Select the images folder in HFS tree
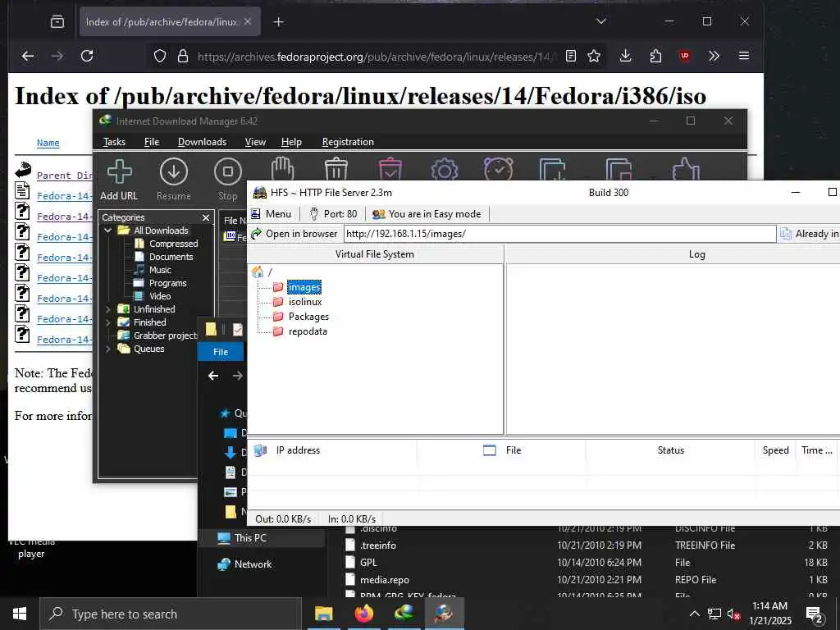Screen dimensions: 840x630 point(304,287)
